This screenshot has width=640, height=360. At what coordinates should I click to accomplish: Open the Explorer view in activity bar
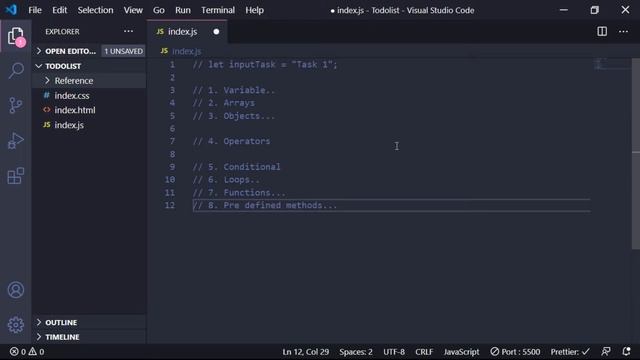16,36
